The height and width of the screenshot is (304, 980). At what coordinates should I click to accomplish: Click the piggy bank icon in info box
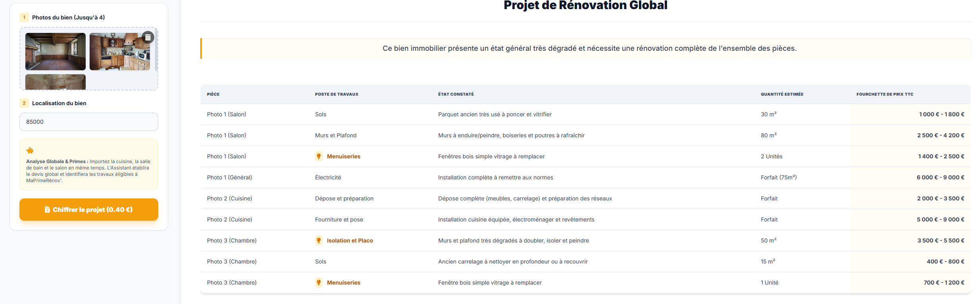30,151
